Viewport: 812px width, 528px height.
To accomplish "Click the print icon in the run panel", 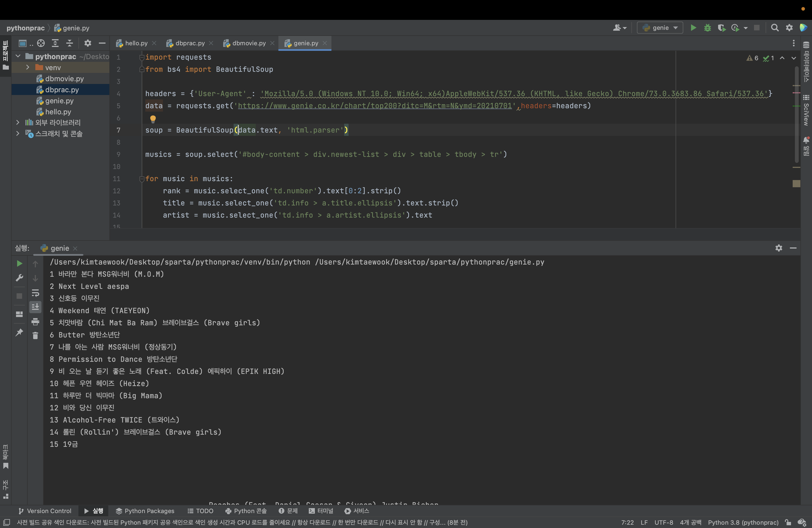I will click(35, 322).
